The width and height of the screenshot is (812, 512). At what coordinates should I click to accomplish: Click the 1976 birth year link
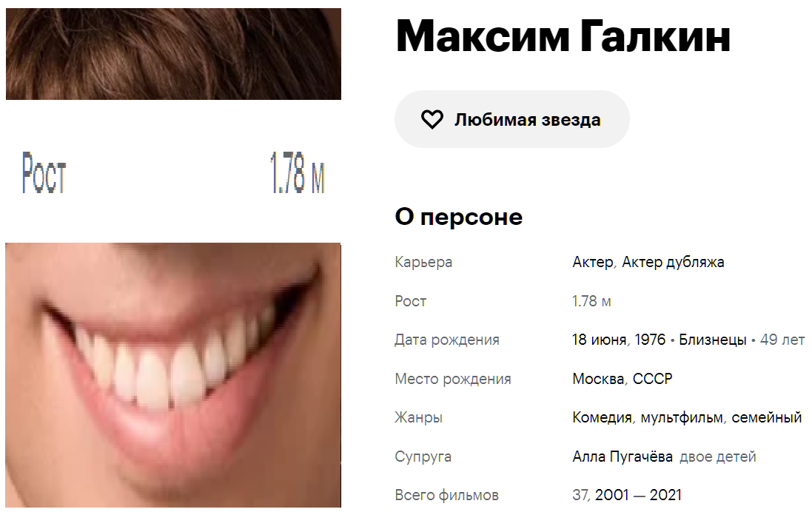click(x=650, y=340)
